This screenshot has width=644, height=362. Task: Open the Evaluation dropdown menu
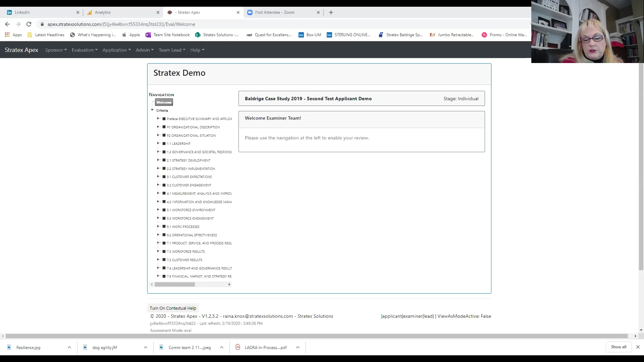click(85, 50)
